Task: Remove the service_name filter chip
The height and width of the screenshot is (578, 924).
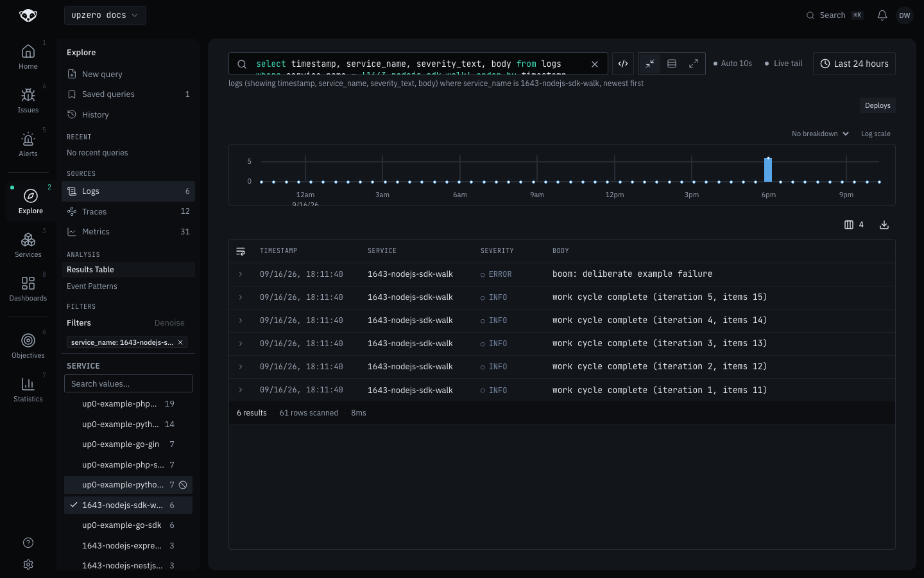Action: point(180,342)
